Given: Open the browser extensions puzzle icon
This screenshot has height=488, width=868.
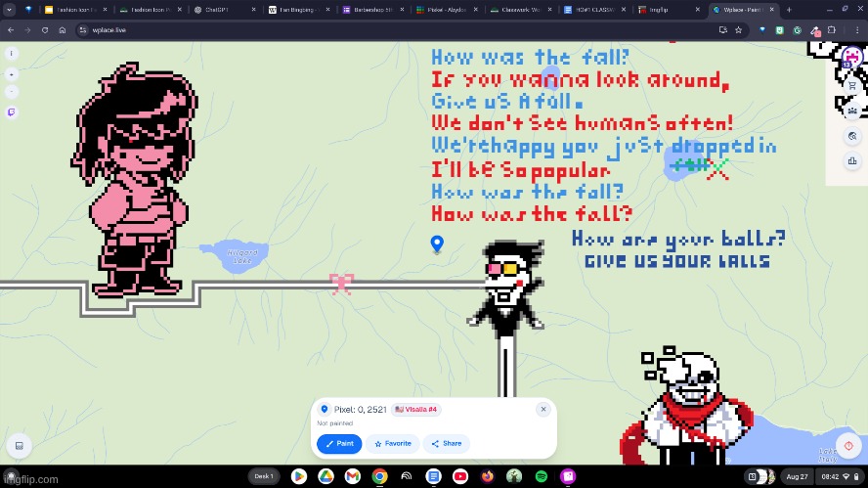Looking at the screenshot, I should click(832, 30).
